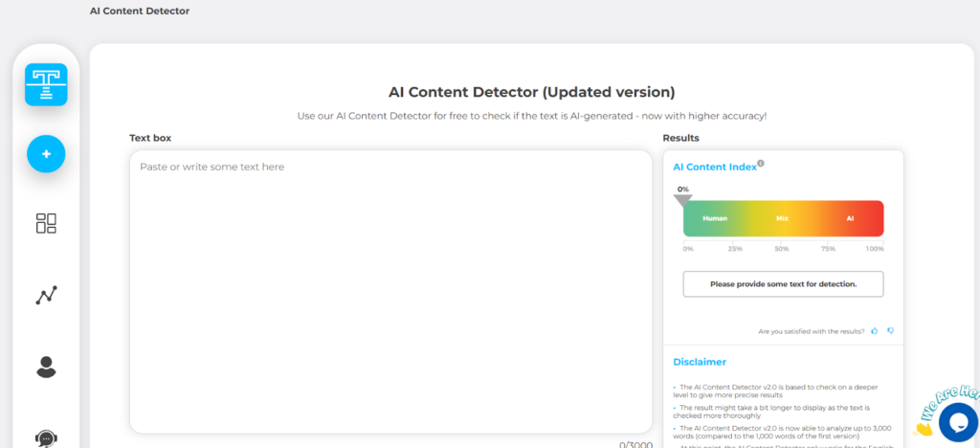Click the AI Content Detector (Updated version) heading

(532, 93)
